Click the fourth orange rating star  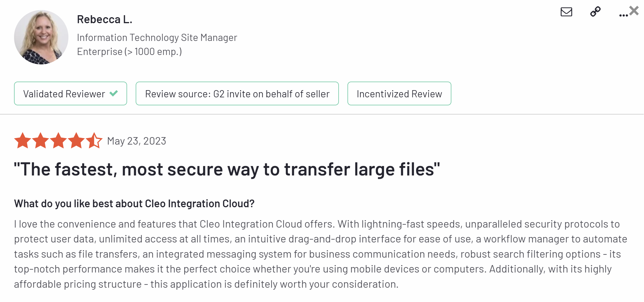click(x=76, y=141)
